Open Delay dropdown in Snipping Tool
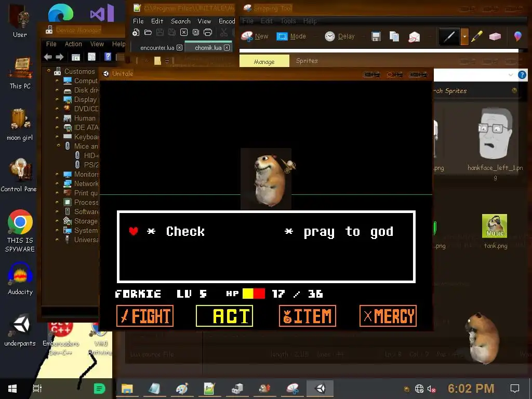This screenshot has height=399, width=532. [x=340, y=36]
